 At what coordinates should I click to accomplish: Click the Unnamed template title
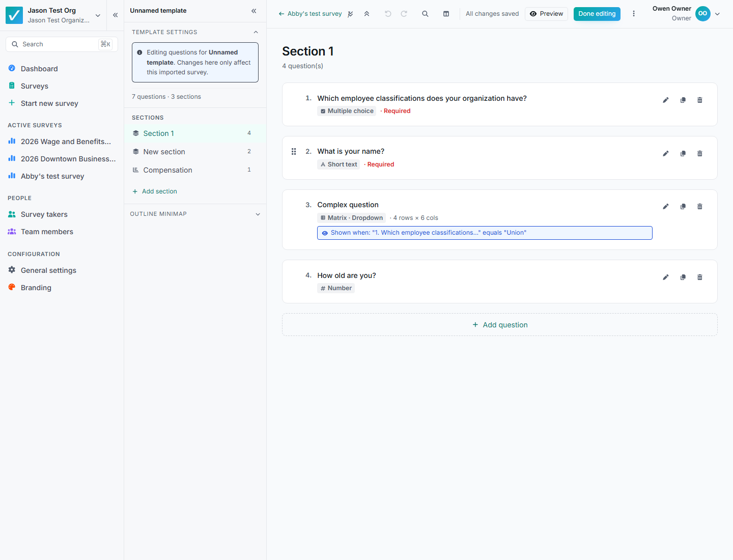(x=158, y=11)
